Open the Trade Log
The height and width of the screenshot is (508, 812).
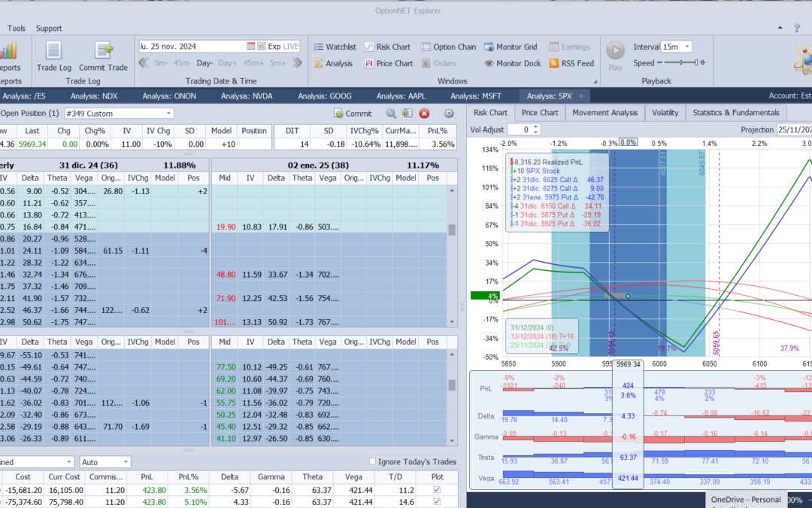pos(53,56)
